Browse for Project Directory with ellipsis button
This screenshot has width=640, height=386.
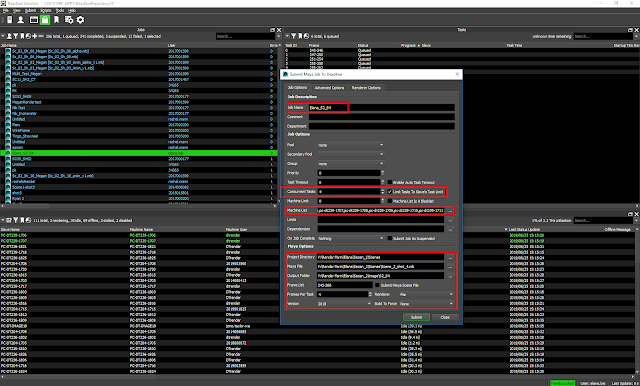[x=450, y=257]
